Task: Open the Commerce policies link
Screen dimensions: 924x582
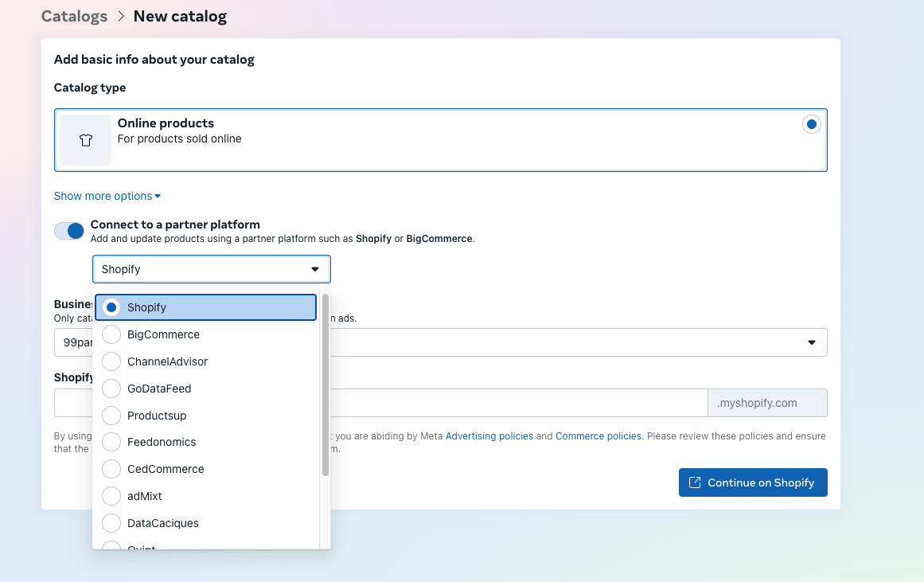Action: click(x=598, y=436)
